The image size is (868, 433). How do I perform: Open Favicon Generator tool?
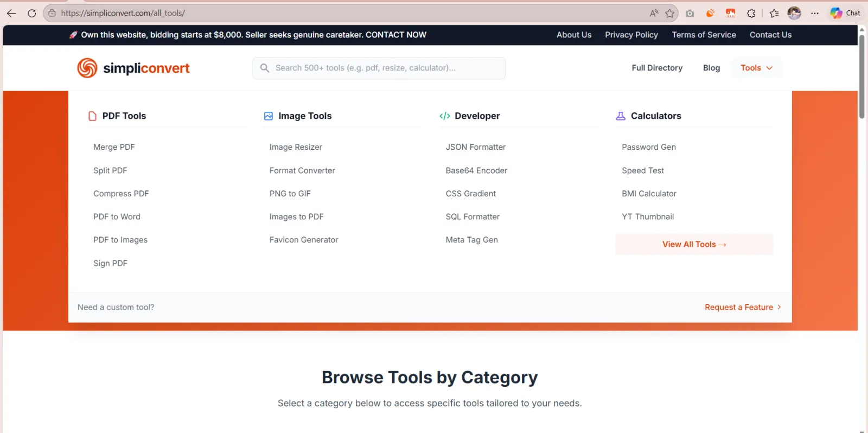[304, 240]
